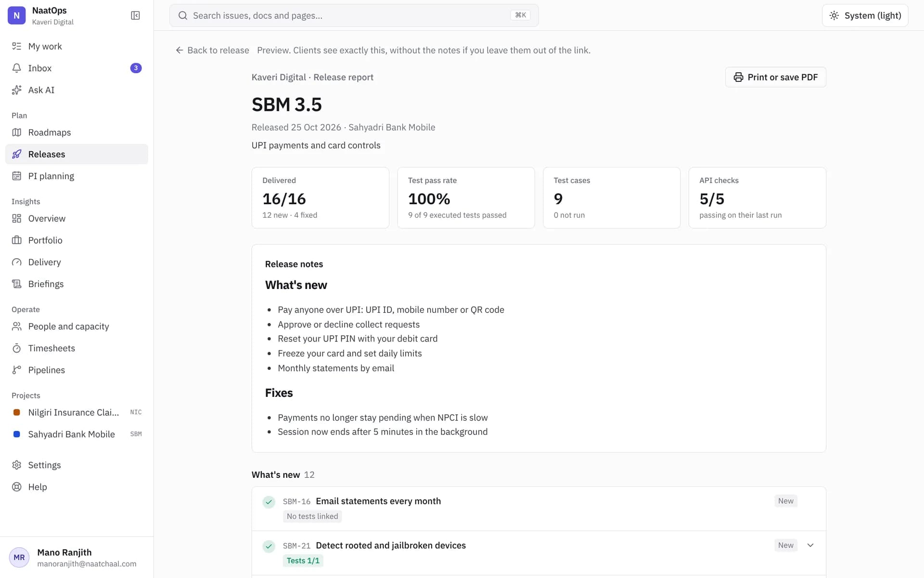Viewport: 924px width, 578px height.
Task: Open My work page
Action: point(77,46)
